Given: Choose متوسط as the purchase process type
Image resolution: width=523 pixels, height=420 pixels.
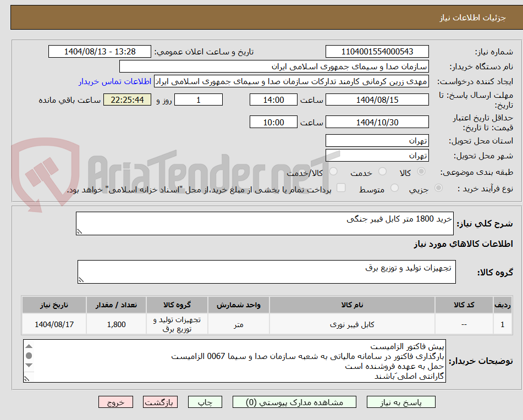Looking at the screenshot, I should 394,187.
